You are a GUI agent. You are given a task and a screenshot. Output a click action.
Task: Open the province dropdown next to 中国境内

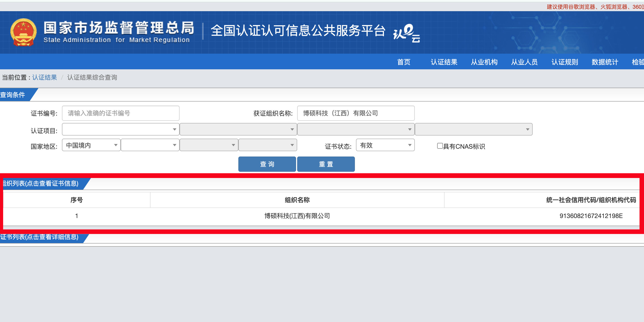[150, 145]
